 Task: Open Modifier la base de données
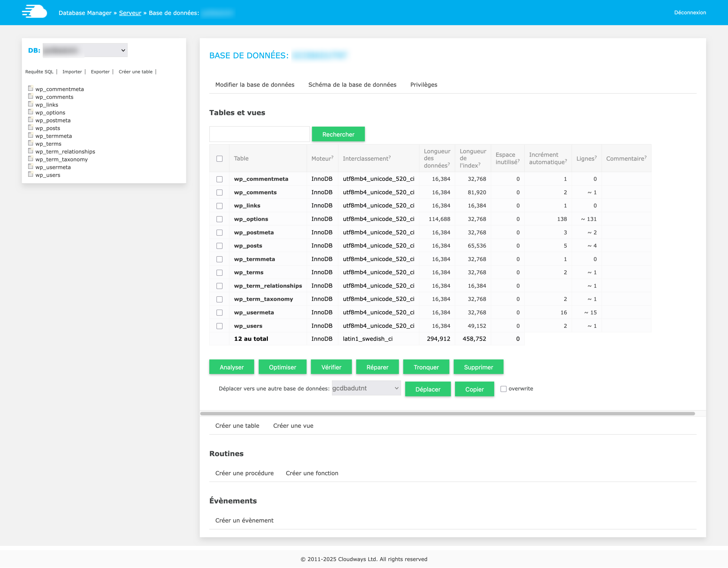click(x=255, y=85)
